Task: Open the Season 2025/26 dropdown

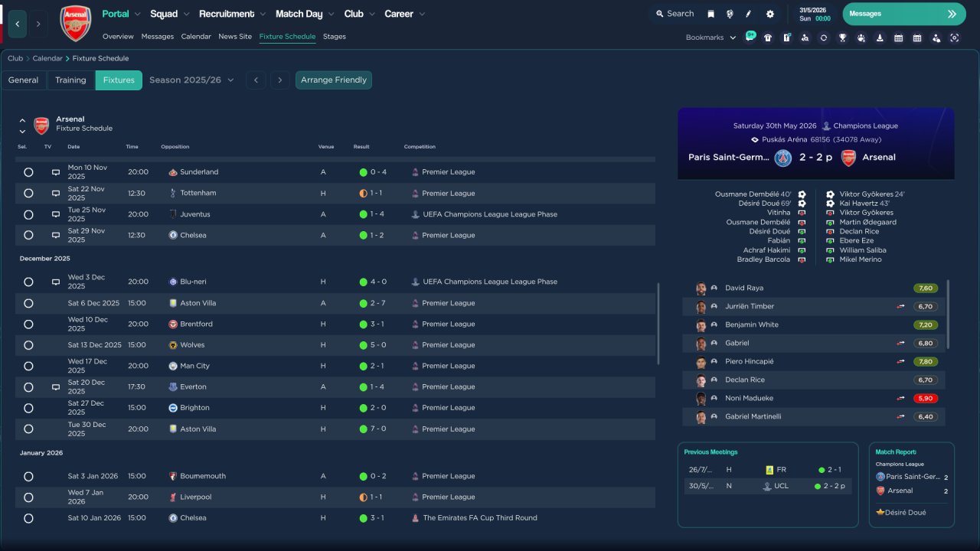Action: click(x=191, y=80)
